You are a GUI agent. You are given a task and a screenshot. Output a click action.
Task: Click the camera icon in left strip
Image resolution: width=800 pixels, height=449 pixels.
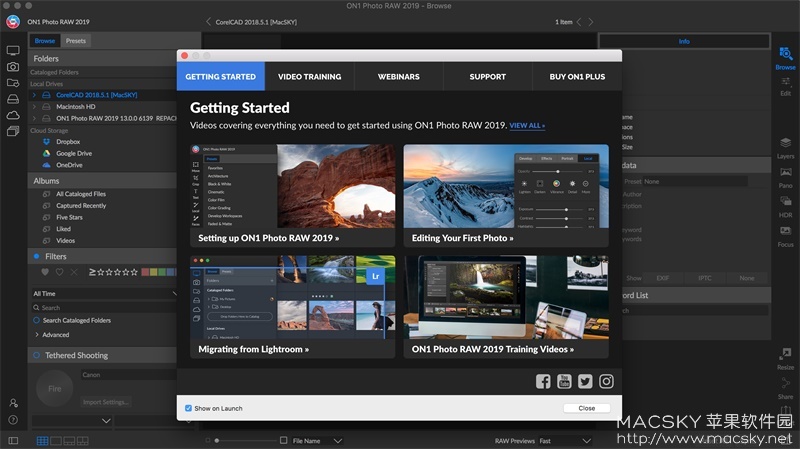click(x=13, y=67)
